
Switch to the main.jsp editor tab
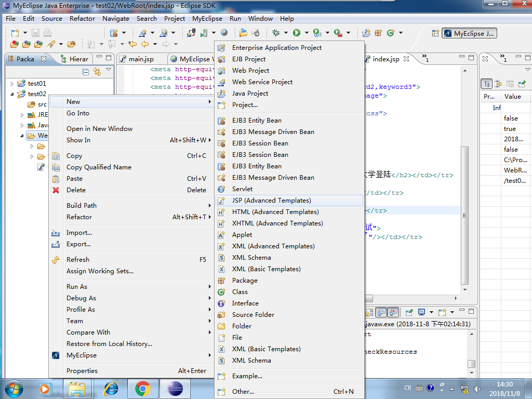141,59
